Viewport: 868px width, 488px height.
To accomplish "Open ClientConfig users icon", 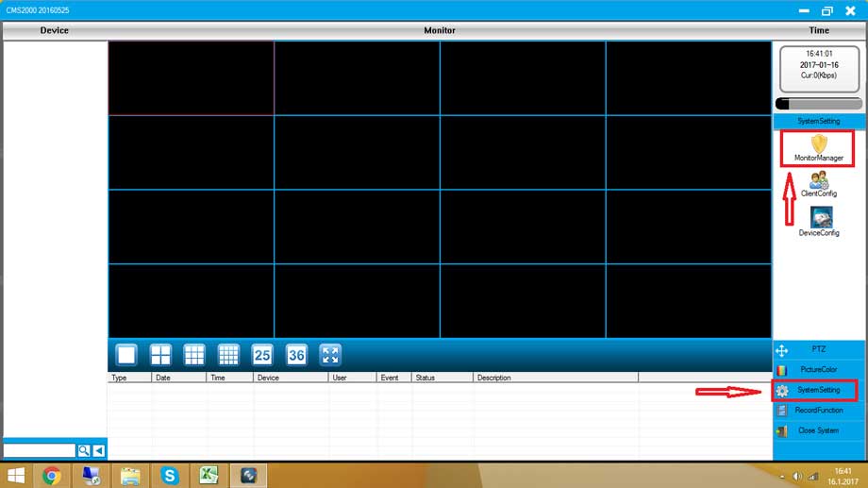I will [x=818, y=181].
